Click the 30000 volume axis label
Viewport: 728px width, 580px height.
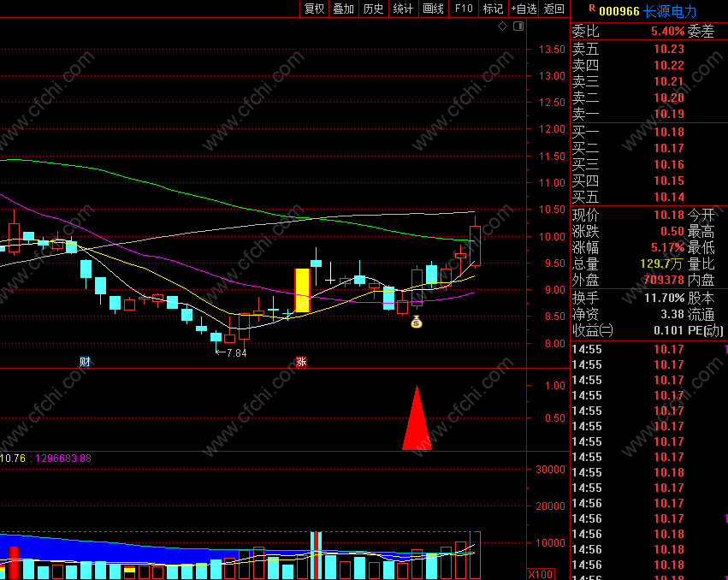tap(550, 469)
